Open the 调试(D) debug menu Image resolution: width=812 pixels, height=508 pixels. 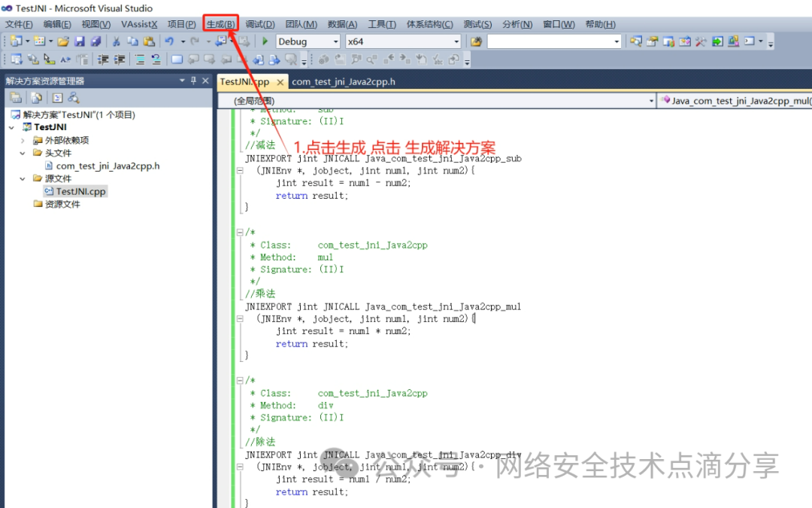pyautogui.click(x=260, y=24)
